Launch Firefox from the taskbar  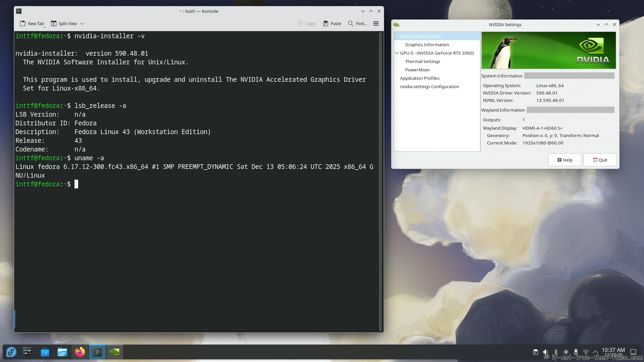pos(80,352)
